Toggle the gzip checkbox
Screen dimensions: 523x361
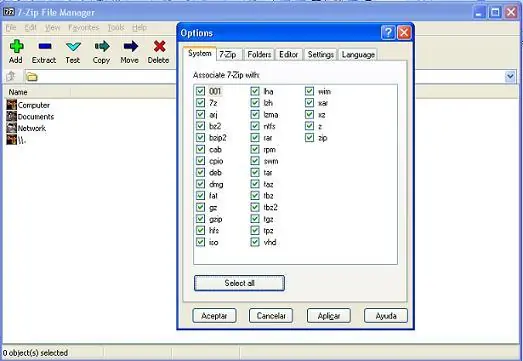pyautogui.click(x=200, y=219)
